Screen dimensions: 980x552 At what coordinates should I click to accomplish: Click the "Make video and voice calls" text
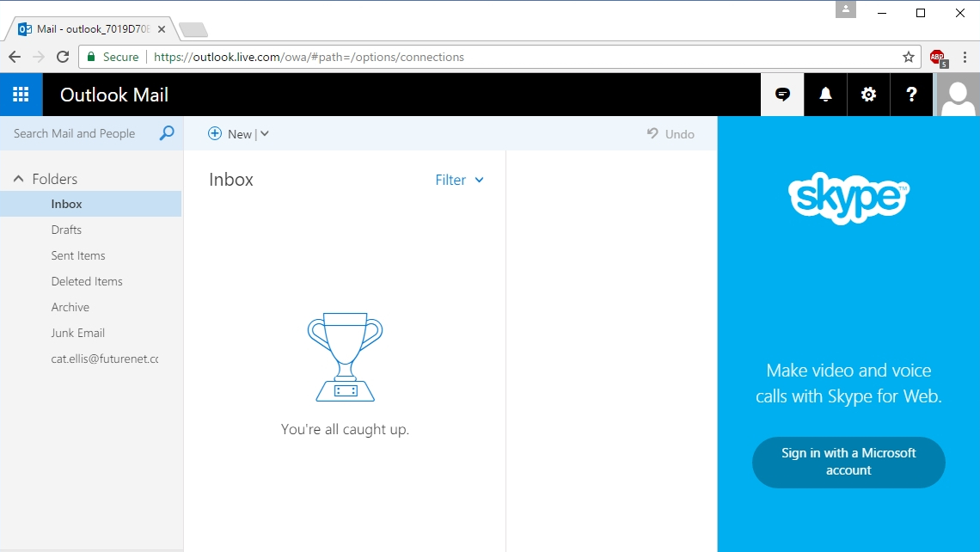(848, 383)
